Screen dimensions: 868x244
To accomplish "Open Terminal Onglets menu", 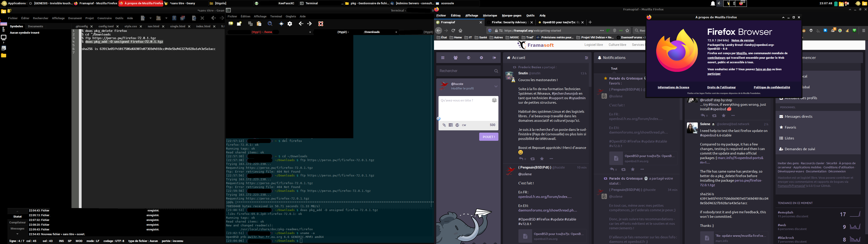I will [291, 16].
